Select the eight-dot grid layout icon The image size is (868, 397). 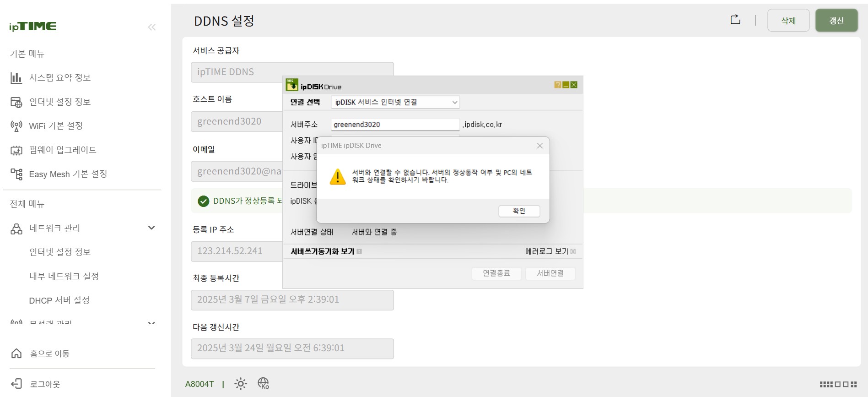(826, 385)
